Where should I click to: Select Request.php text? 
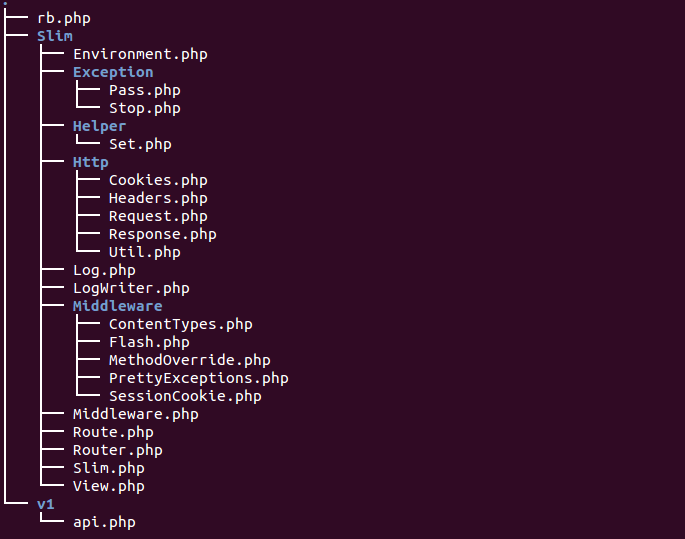158,216
